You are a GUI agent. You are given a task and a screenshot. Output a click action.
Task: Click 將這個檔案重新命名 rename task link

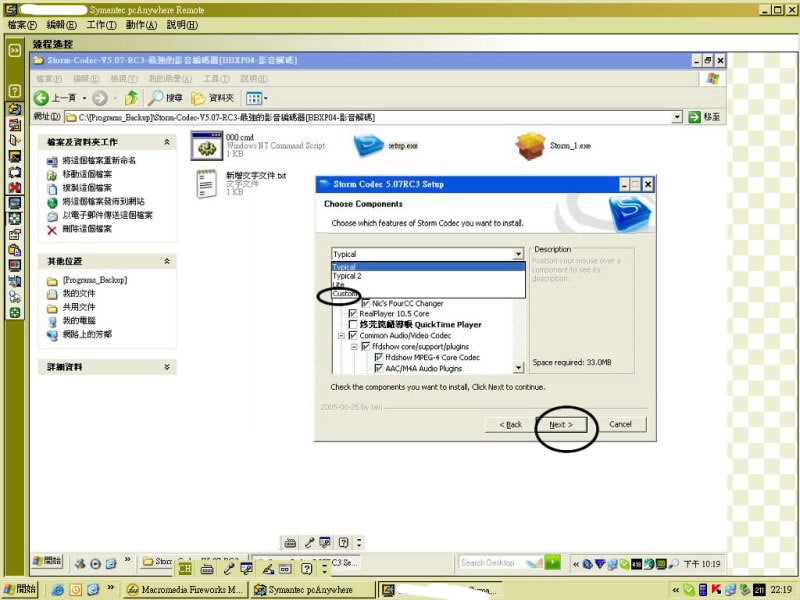[x=99, y=161]
